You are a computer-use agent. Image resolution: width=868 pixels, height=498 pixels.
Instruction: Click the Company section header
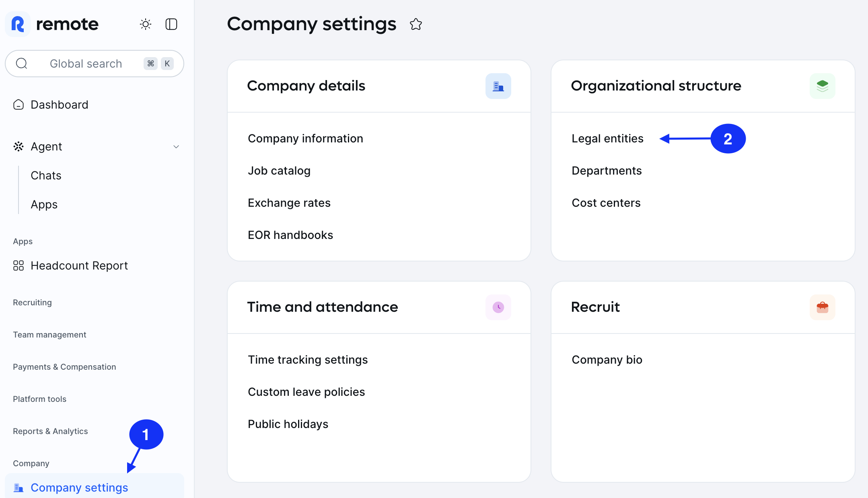[x=31, y=463]
